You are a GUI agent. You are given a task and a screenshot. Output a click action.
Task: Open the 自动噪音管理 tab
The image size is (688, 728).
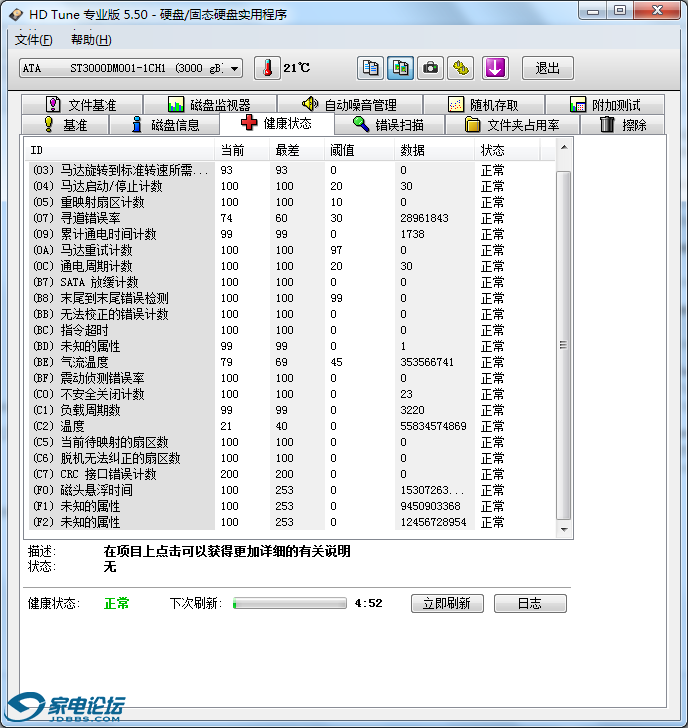click(350, 105)
